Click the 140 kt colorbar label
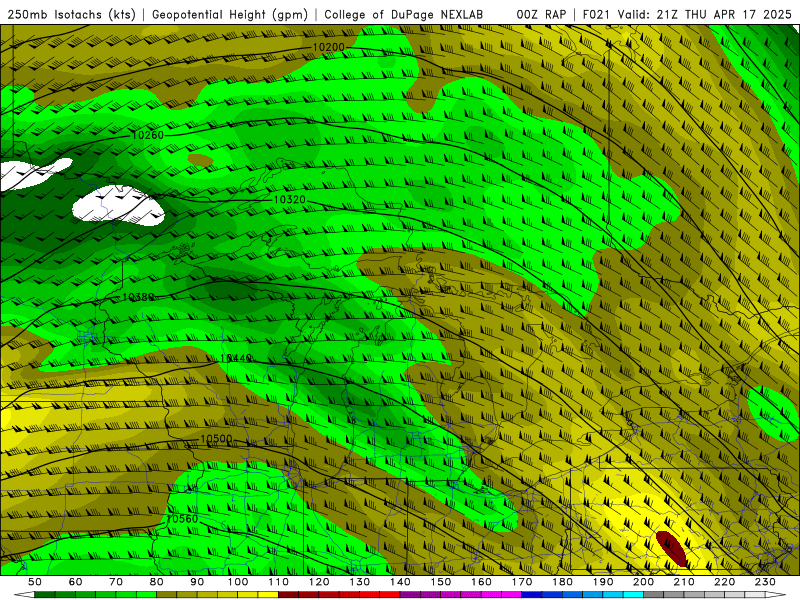 tap(400, 582)
